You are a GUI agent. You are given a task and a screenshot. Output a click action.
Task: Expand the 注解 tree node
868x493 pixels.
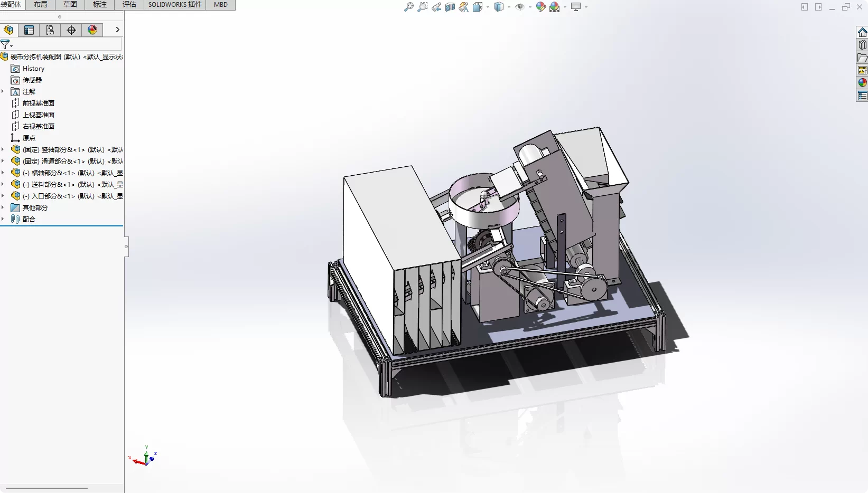pos(3,91)
